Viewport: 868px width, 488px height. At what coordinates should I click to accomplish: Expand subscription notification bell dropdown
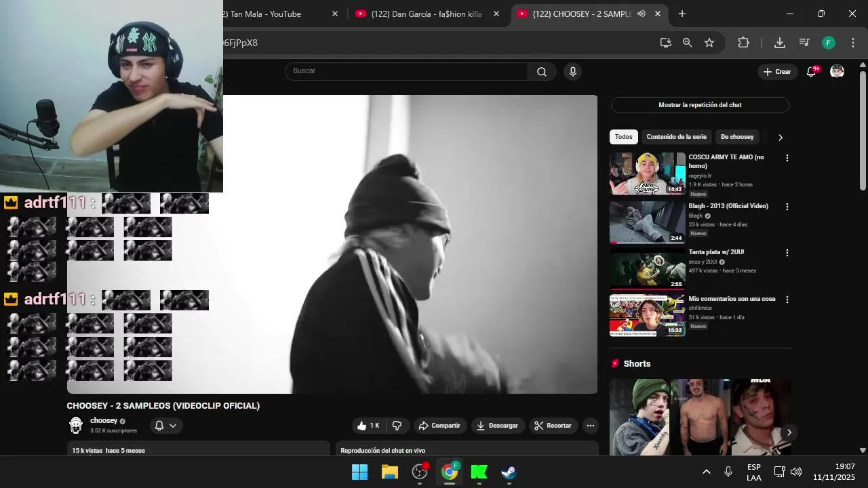165,426
